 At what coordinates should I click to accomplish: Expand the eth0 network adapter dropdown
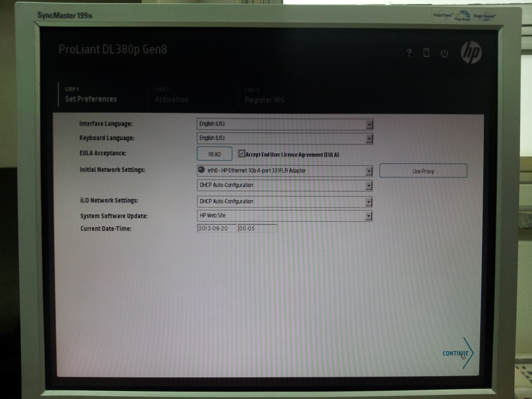[285, 171]
